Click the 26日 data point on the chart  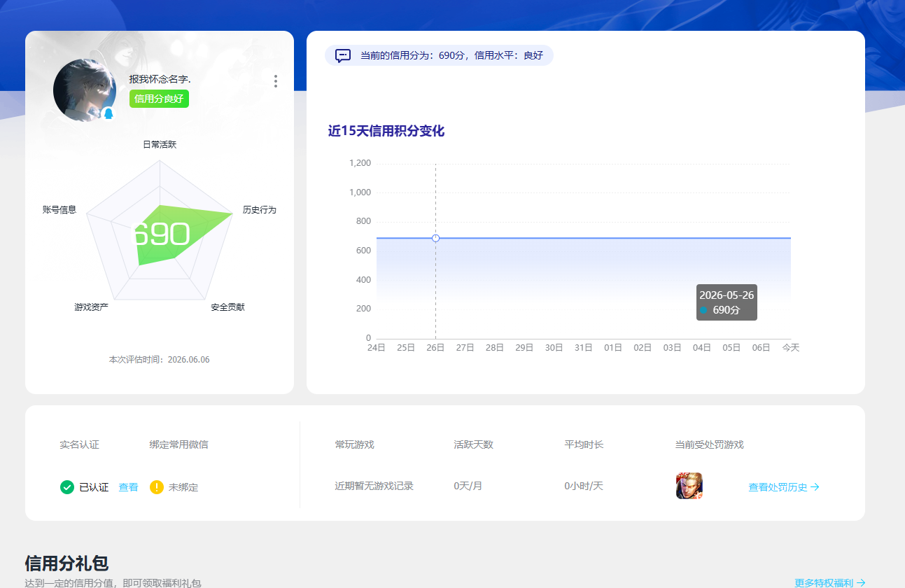click(435, 238)
